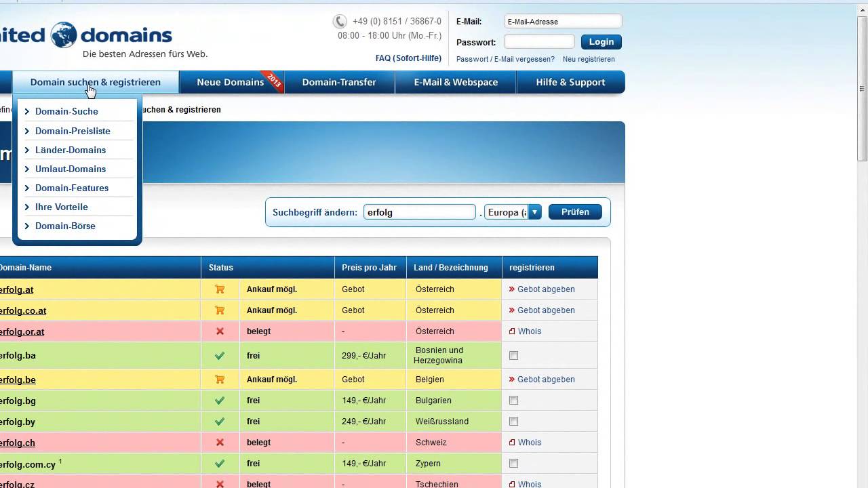The width and height of the screenshot is (868, 488).
Task: Click the E-Mail-Adresse input field
Action: tap(563, 22)
